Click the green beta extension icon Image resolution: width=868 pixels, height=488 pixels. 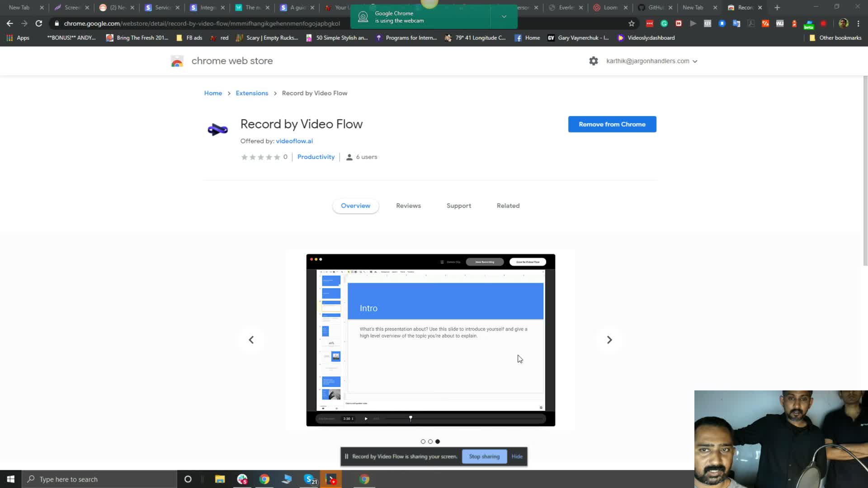tap(809, 24)
